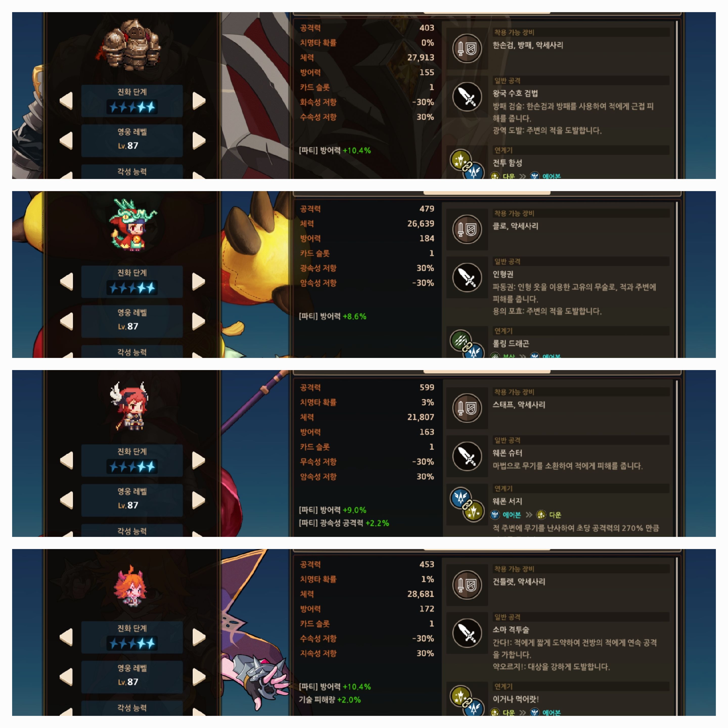Increase hero level of dragon costume hero
This screenshot has height=728, width=728.
199,321
